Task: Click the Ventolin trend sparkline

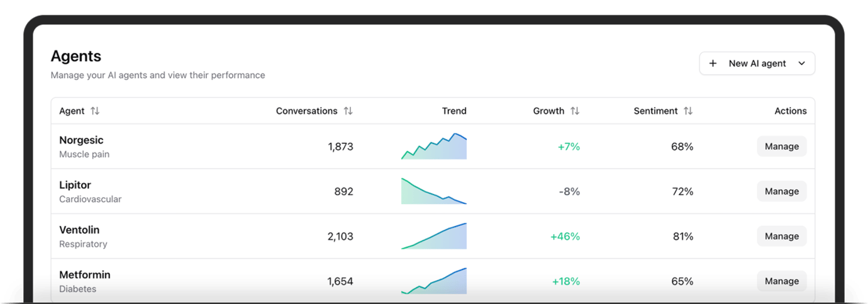Action: (x=434, y=237)
